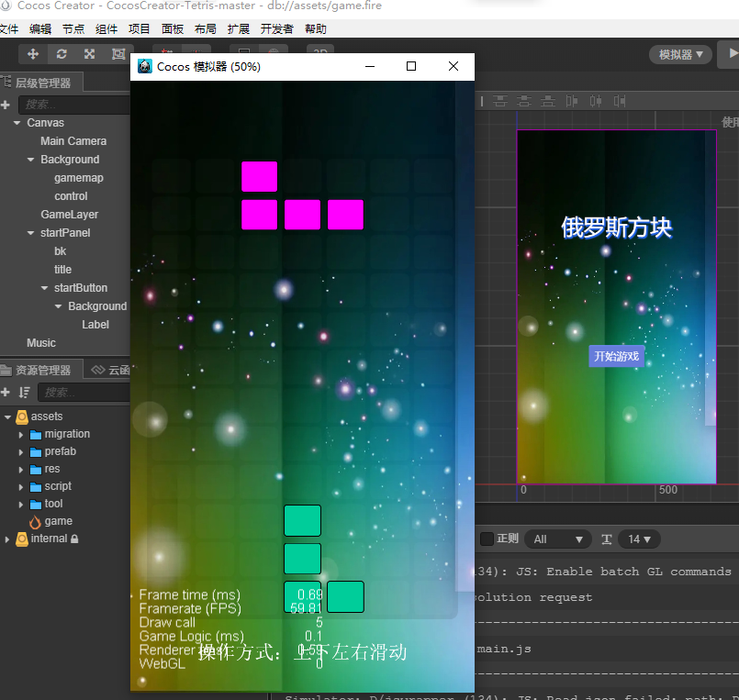The image size is (739, 700).
Task: Expand the tool folder
Action: [21, 505]
